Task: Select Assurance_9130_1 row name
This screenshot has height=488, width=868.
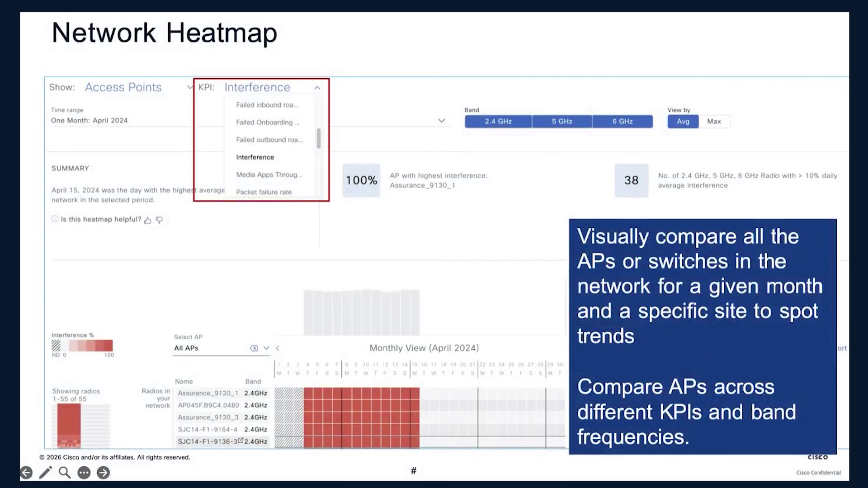Action: [x=208, y=393]
